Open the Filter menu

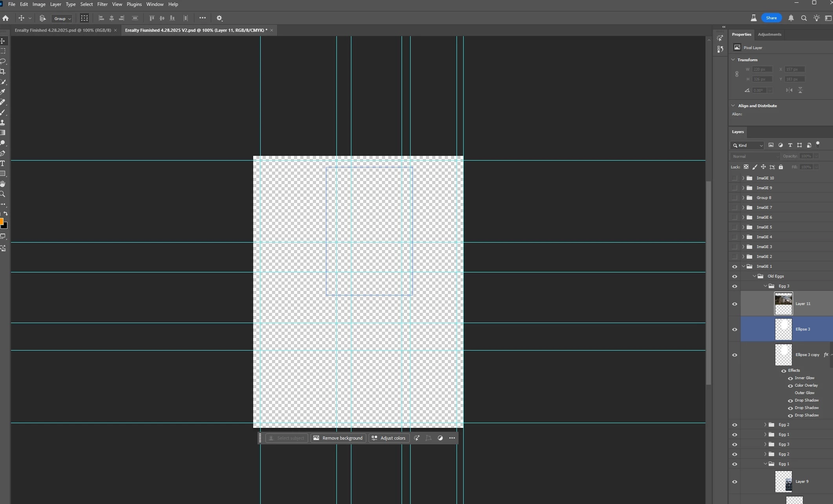(102, 4)
